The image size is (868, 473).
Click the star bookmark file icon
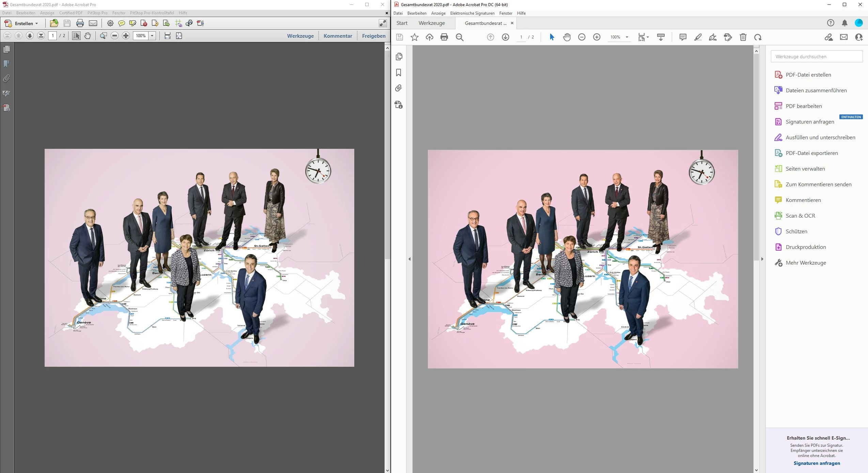pyautogui.click(x=414, y=37)
